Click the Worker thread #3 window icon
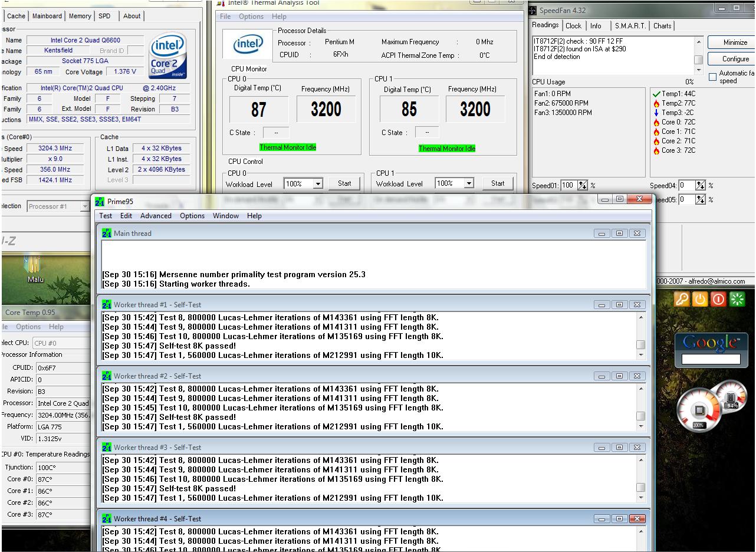Screen dimensions: 756x552 [107, 448]
